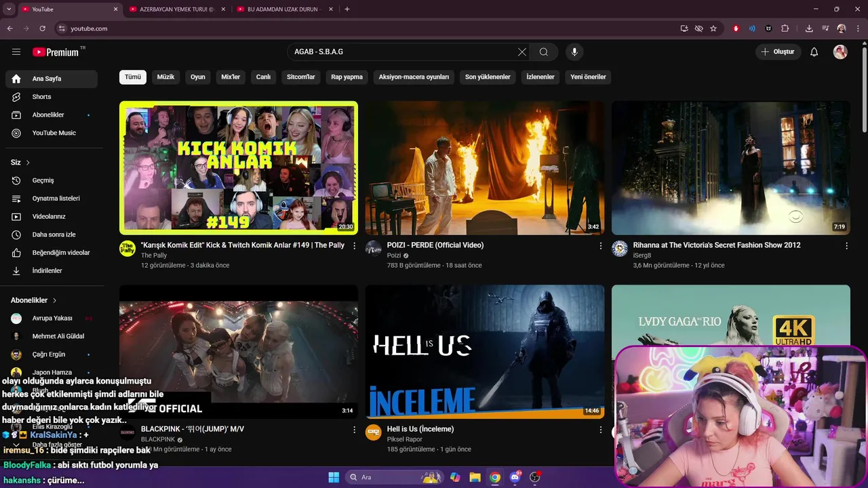Open Çağrı Ergün channel
The width and height of the screenshot is (868, 488).
coord(52,354)
